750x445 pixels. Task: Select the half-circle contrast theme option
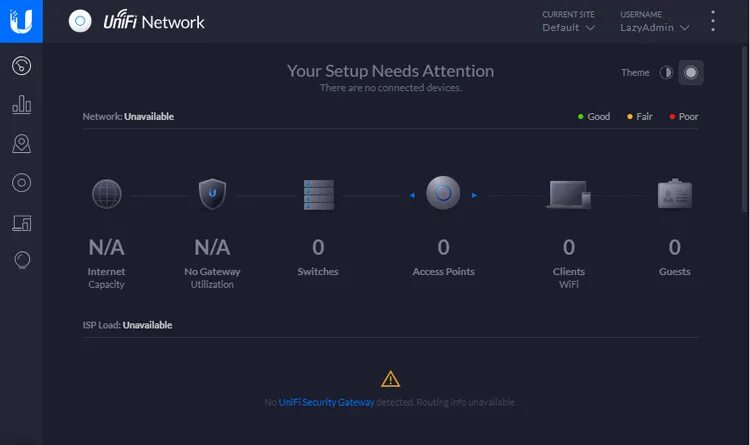pos(666,73)
